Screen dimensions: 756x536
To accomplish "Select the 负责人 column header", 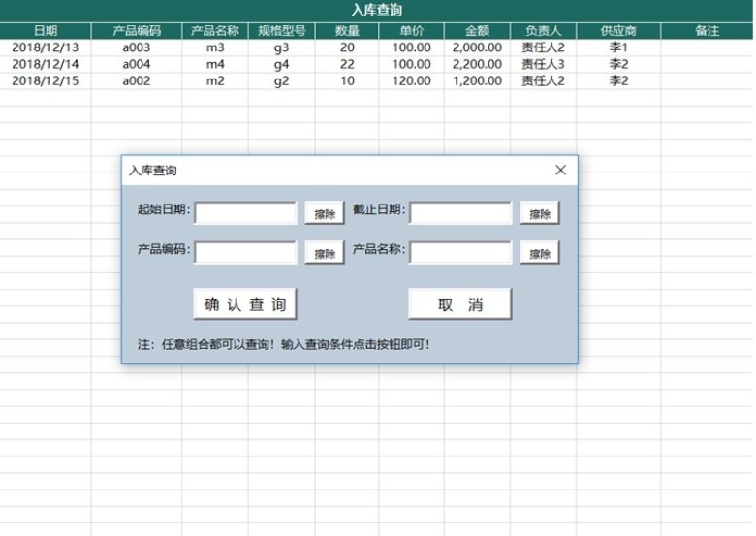I will pyautogui.click(x=543, y=31).
